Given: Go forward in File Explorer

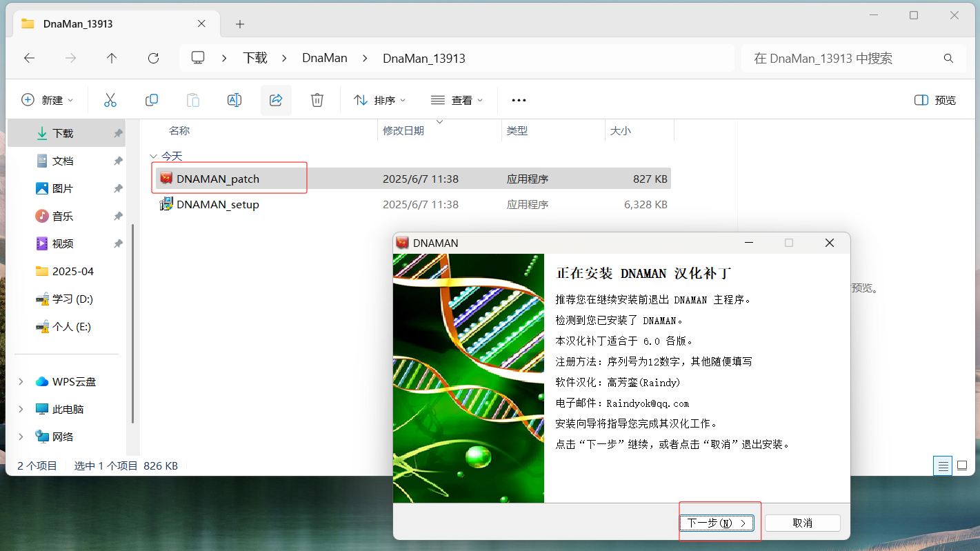Looking at the screenshot, I should [70, 59].
